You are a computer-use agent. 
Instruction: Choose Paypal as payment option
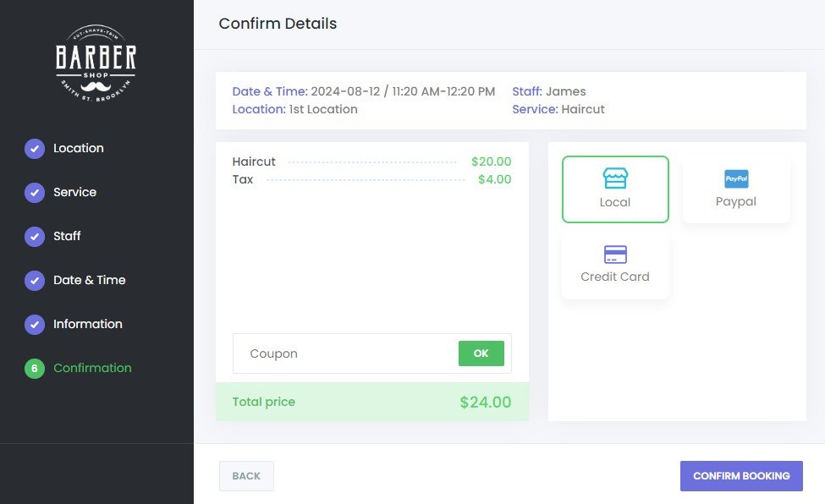(736, 190)
